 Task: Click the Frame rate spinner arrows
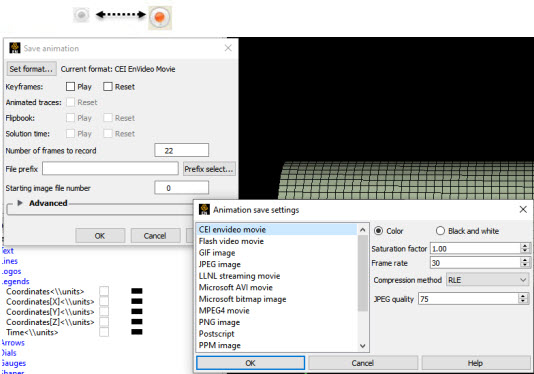click(x=525, y=263)
